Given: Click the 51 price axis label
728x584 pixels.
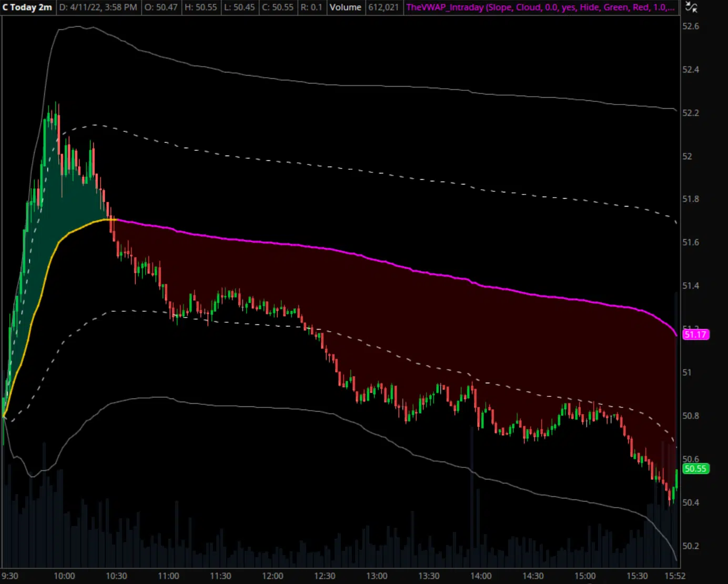Looking at the screenshot, I should click(x=687, y=373).
